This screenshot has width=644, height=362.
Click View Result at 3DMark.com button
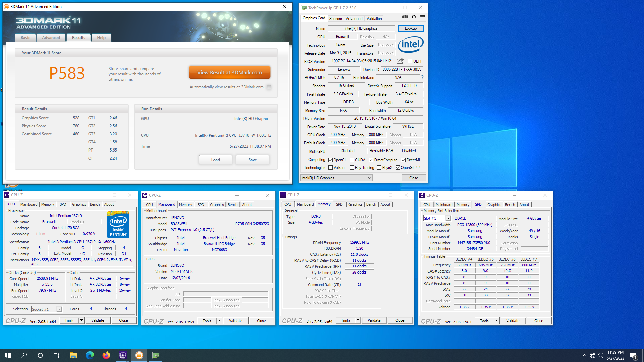click(x=229, y=72)
